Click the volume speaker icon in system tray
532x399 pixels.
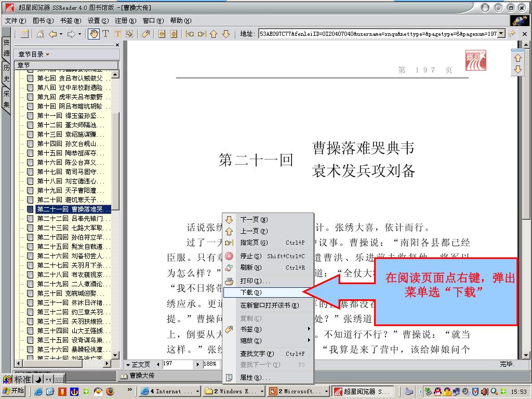tap(485, 392)
